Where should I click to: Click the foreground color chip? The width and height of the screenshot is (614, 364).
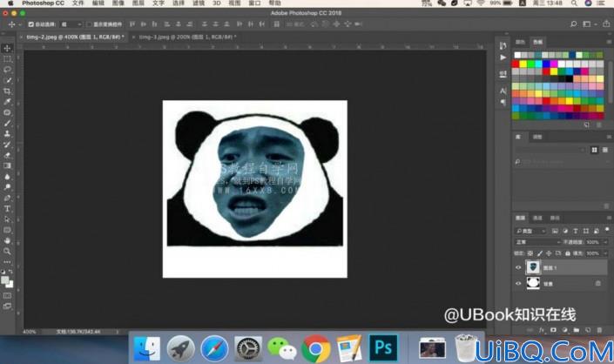pyautogui.click(x=5, y=280)
